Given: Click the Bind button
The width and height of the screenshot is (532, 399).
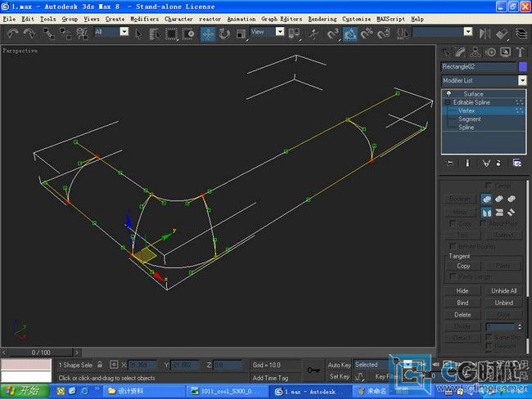Looking at the screenshot, I should click(462, 303).
